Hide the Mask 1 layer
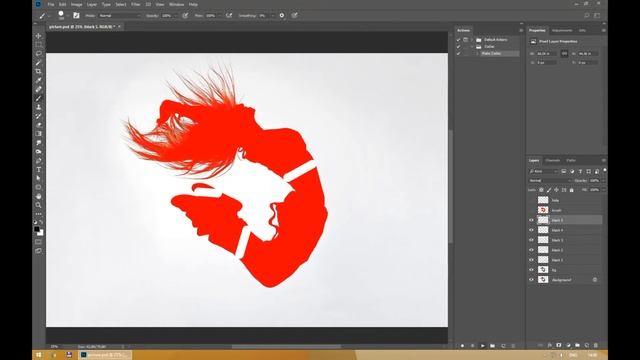Viewport: 640px width, 360px height. click(x=531, y=260)
